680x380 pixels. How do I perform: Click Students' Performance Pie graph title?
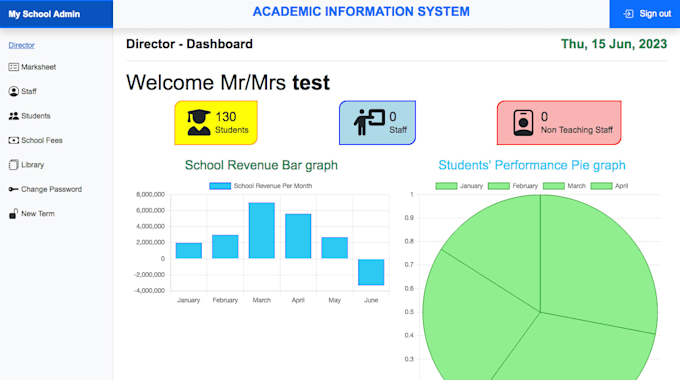[x=532, y=165]
